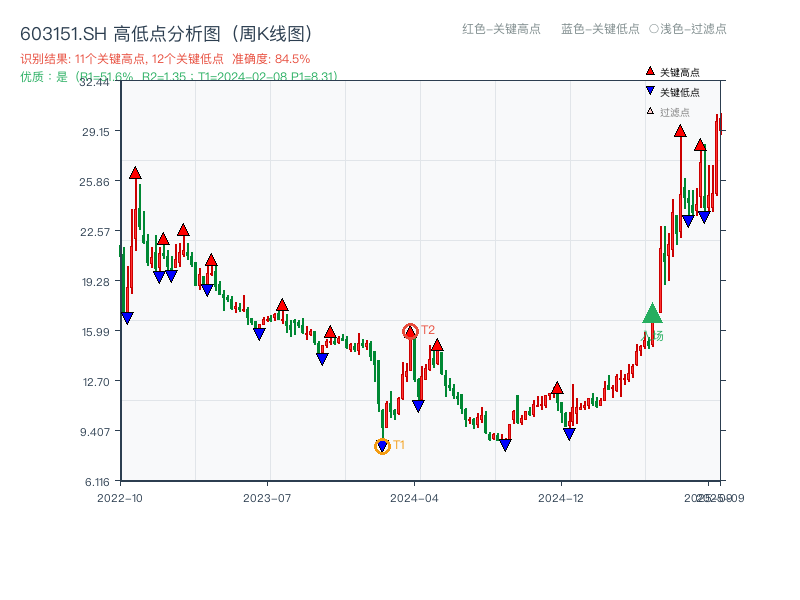Click the rightmost red triangle at recent high

(x=701, y=144)
